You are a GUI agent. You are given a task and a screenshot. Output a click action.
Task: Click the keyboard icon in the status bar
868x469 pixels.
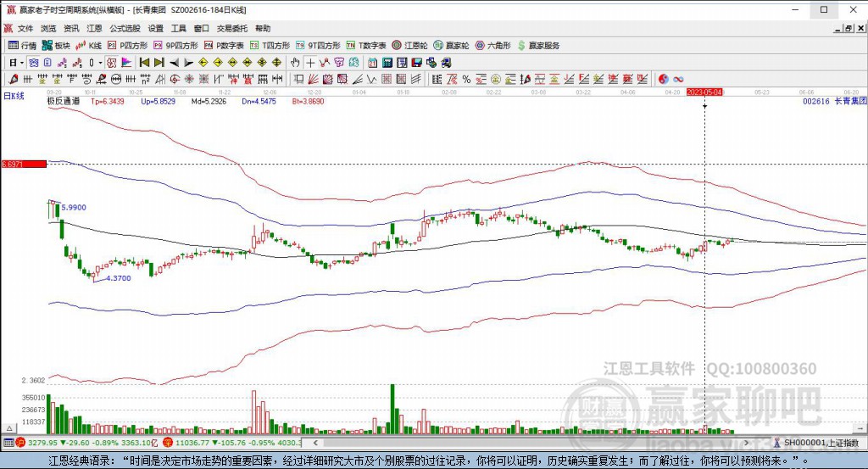[8, 443]
